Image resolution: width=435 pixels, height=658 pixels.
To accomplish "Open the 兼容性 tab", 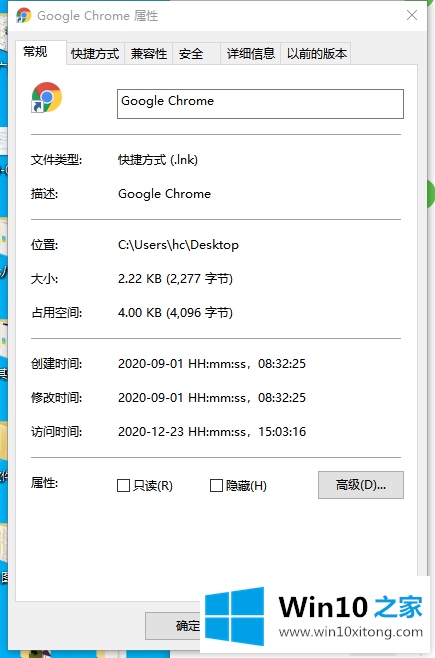I will click(x=149, y=54).
